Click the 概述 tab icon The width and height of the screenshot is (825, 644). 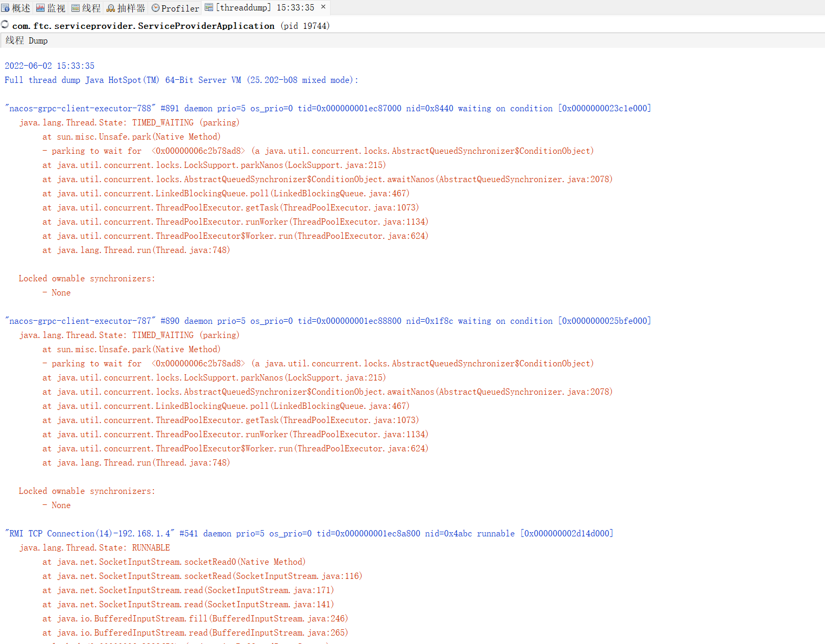[x=5, y=8]
